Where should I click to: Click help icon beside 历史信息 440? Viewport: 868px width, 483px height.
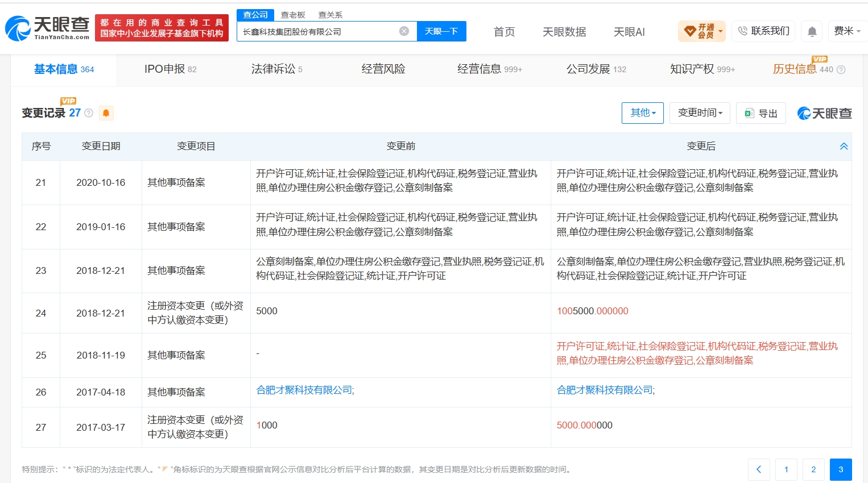click(841, 70)
